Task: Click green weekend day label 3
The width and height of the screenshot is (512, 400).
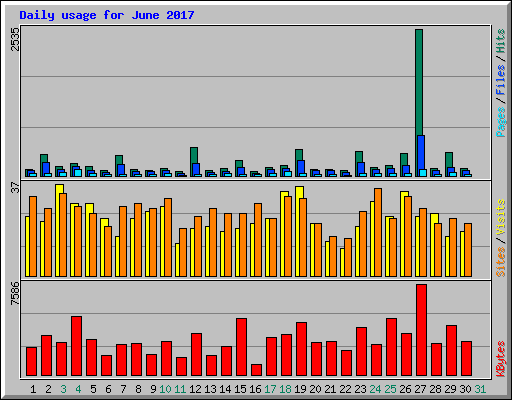Action: 63,389
